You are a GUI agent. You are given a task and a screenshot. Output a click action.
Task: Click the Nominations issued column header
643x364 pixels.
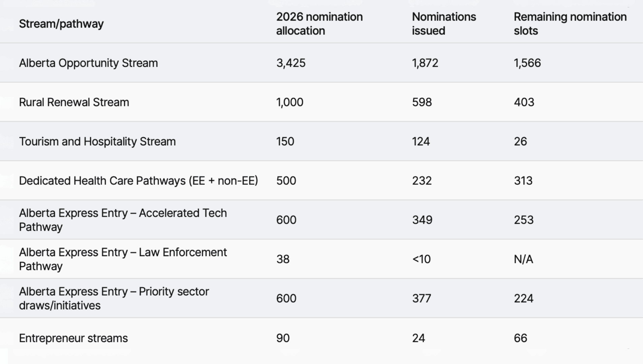444,24
